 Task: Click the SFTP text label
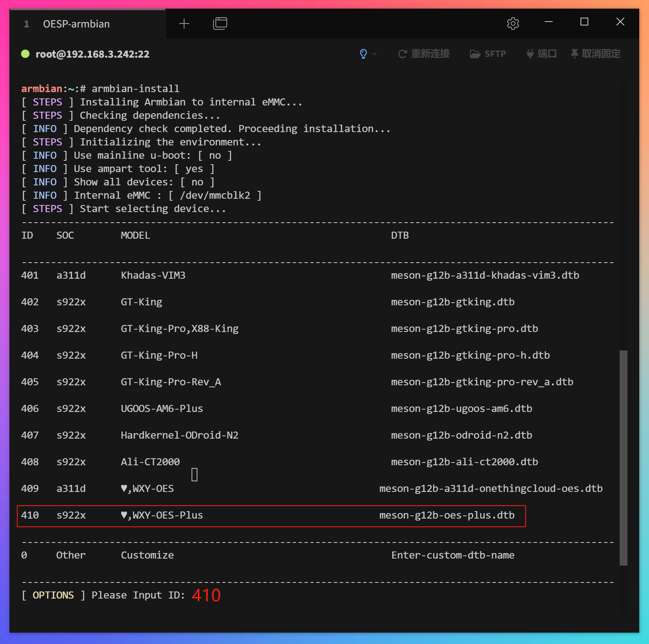pyautogui.click(x=495, y=54)
